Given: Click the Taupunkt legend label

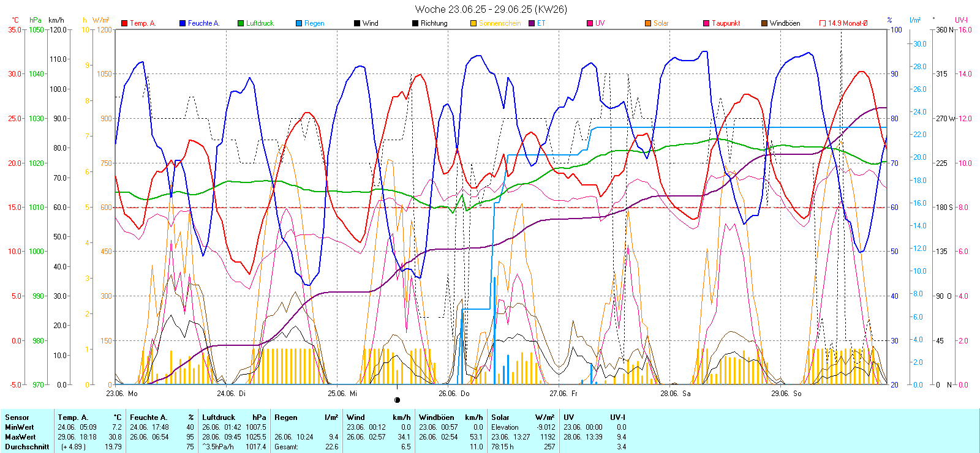Looking at the screenshot, I should 726,23.
